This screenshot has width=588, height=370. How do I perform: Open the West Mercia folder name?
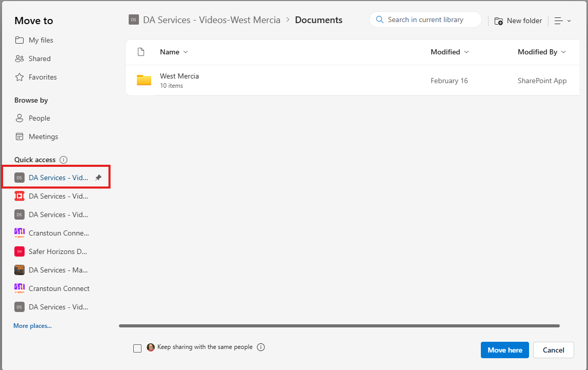(179, 76)
